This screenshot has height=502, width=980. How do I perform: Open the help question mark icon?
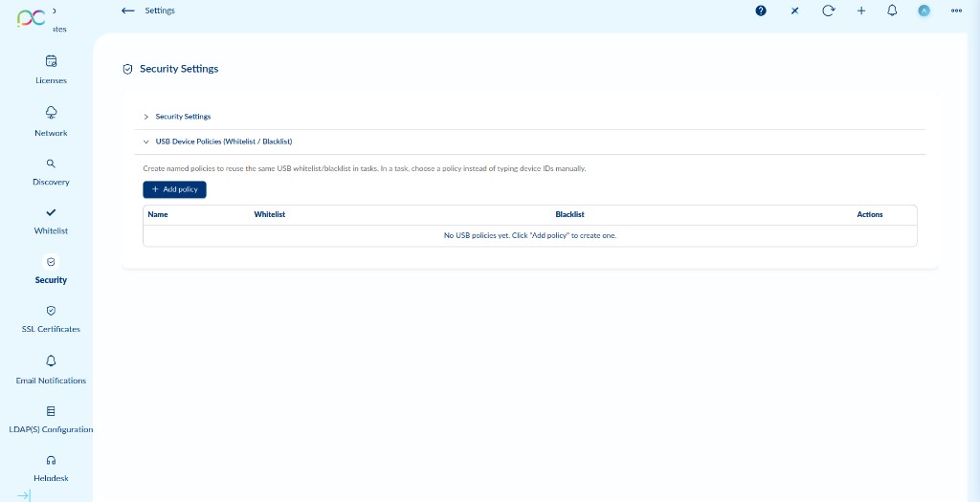(761, 11)
